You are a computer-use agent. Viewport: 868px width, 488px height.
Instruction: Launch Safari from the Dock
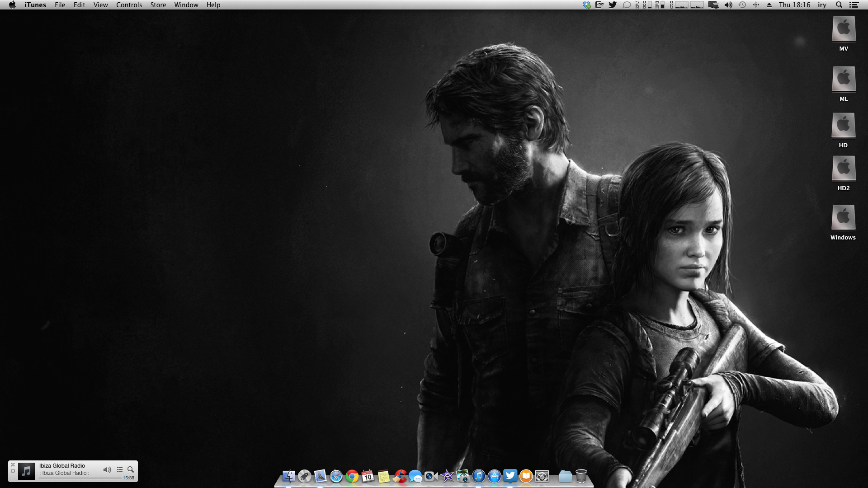click(x=336, y=476)
